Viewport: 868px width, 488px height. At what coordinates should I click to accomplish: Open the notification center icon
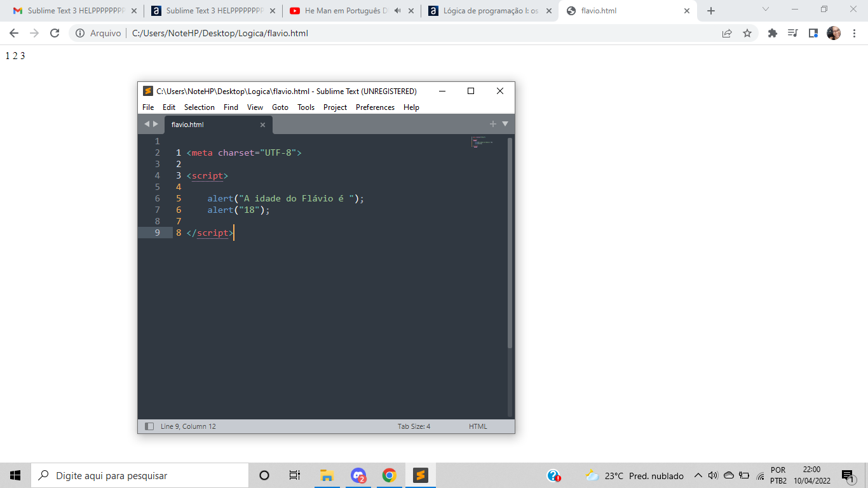(848, 475)
